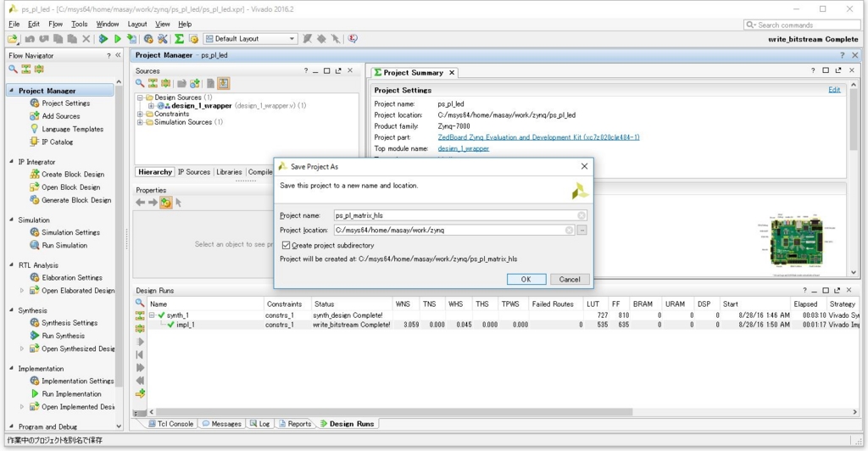Click collapse all icon in Sources toolbar

[x=153, y=84]
